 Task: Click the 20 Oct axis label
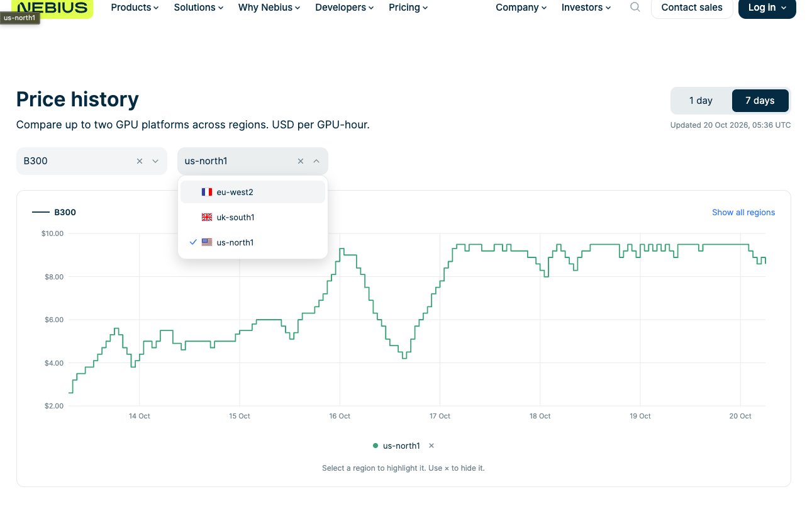point(740,416)
